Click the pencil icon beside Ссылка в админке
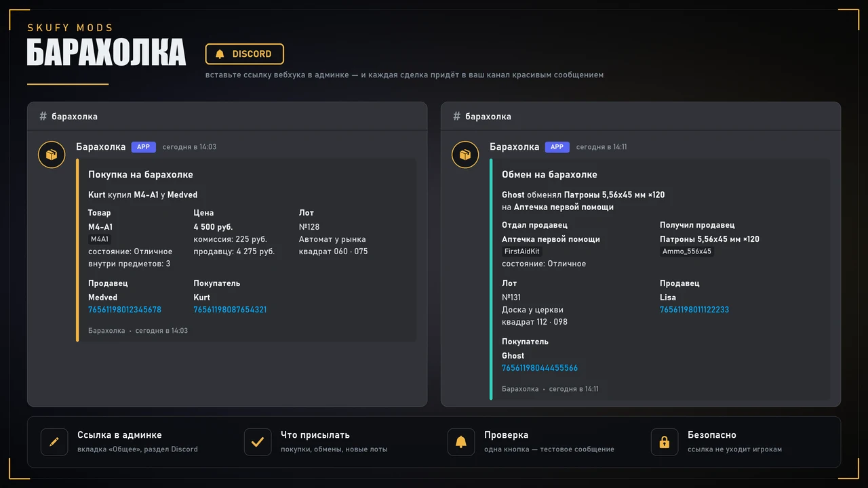868x488 pixels. (x=54, y=442)
